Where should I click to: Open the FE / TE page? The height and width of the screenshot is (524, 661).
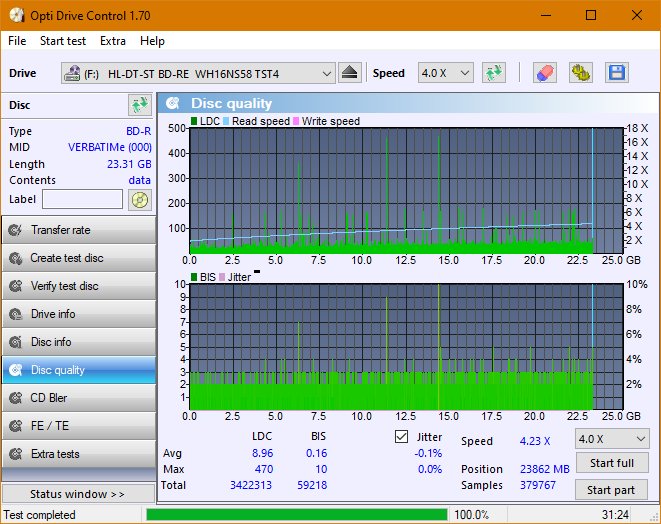79,426
